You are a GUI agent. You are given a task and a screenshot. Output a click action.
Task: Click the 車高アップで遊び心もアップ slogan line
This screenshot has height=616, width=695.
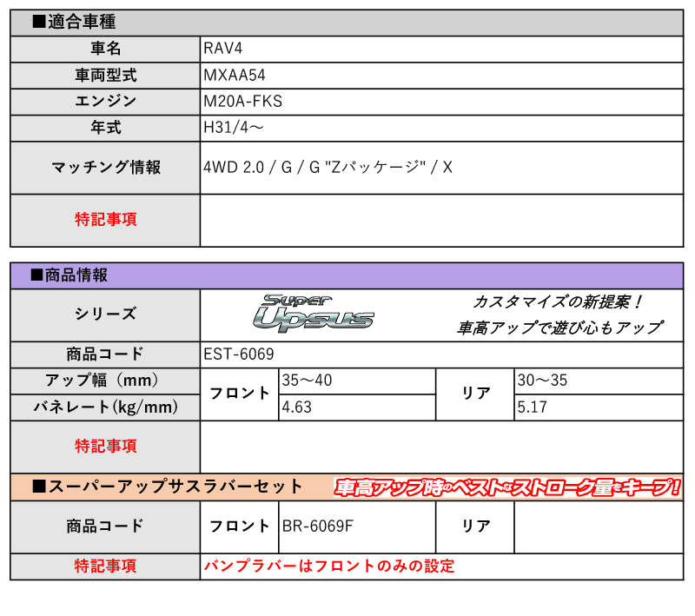(560, 328)
